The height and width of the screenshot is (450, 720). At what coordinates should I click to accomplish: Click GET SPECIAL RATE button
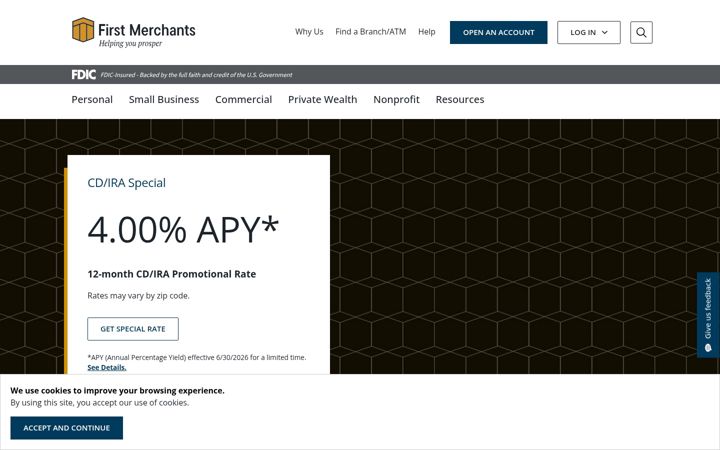(x=133, y=329)
